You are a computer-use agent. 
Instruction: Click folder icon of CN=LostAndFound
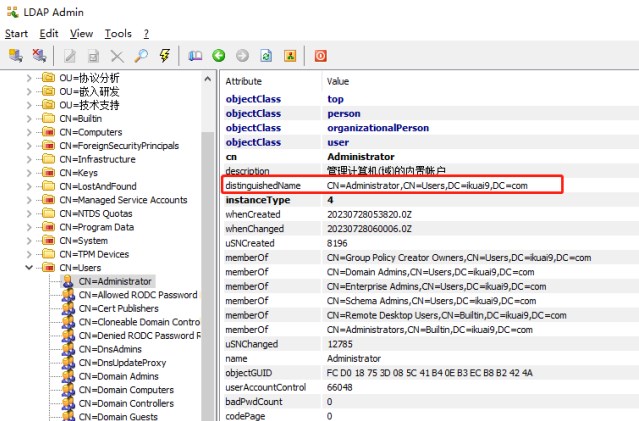tap(48, 186)
